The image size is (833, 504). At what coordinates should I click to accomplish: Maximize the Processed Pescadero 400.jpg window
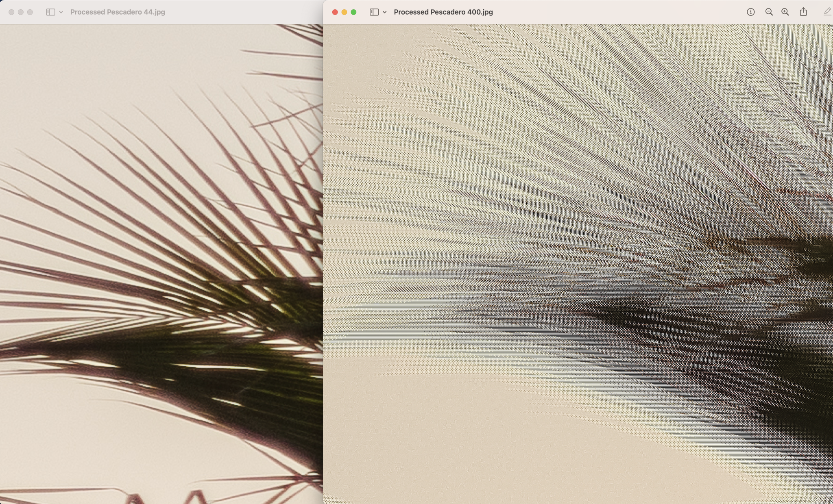pos(353,12)
